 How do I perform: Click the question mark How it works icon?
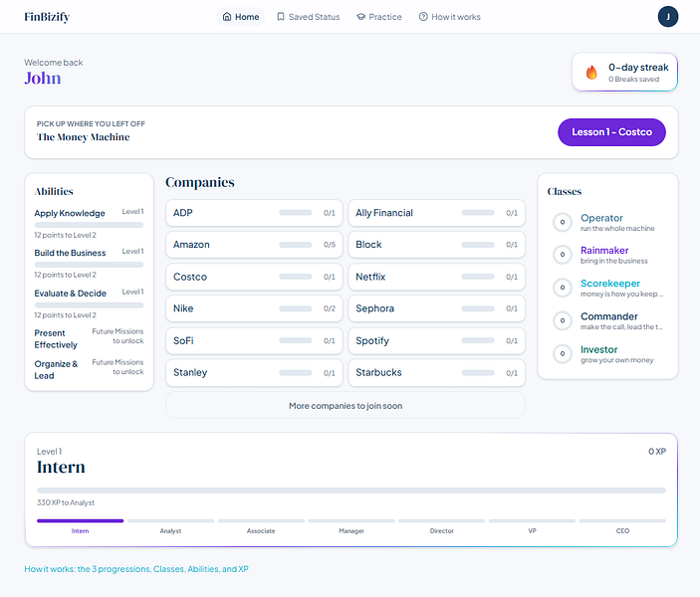coord(423,17)
